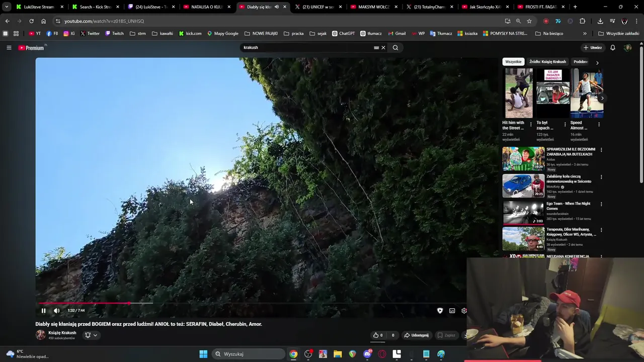Open the YouTube hamburger guide menu
The height and width of the screenshot is (362, 644).
[x=9, y=48]
